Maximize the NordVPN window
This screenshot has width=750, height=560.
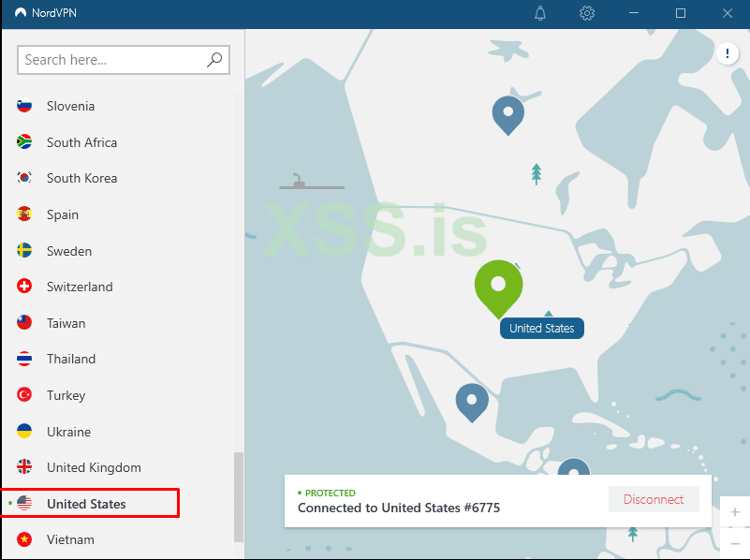click(681, 13)
